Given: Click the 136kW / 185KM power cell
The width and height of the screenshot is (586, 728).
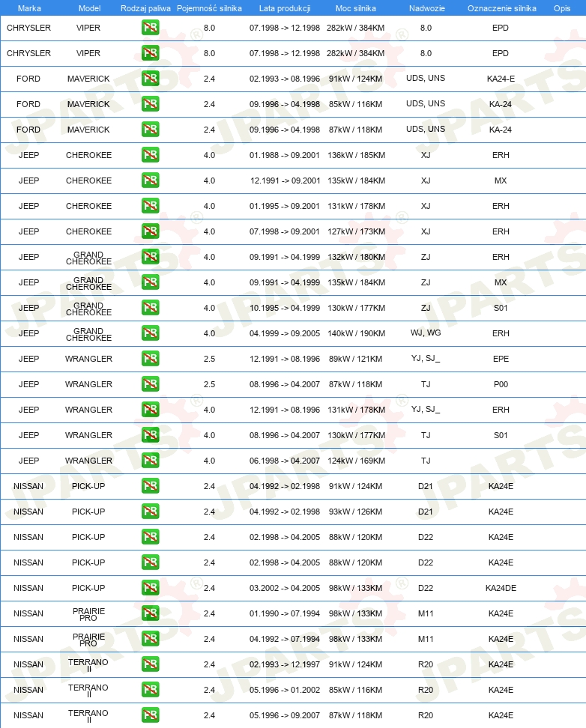Looking at the screenshot, I should 356,155.
